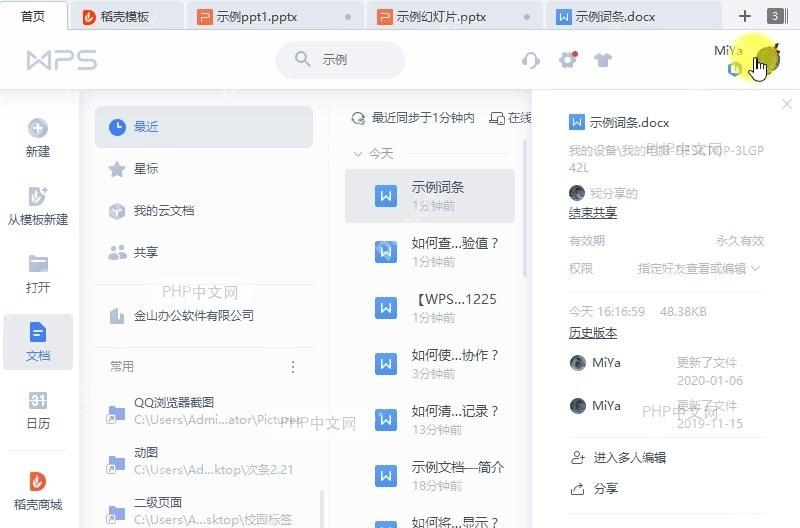Open 历史版本 link
This screenshot has width=800, height=528.
tap(593, 333)
